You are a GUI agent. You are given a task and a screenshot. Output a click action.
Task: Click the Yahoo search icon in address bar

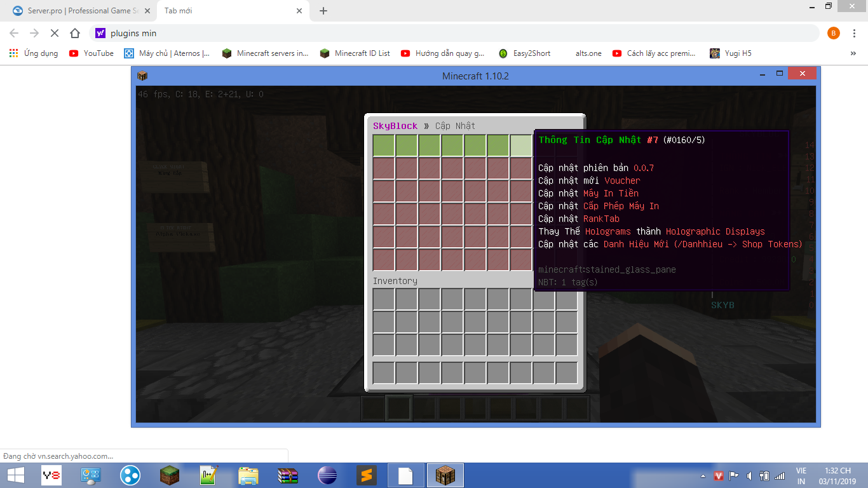(x=100, y=33)
